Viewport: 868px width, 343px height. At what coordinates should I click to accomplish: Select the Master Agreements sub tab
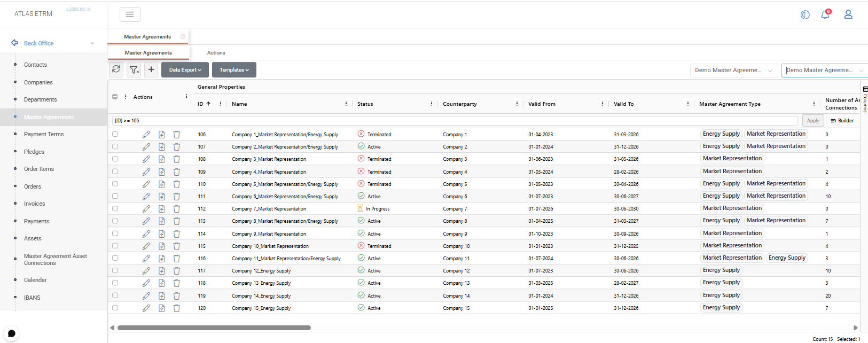pyautogui.click(x=148, y=53)
